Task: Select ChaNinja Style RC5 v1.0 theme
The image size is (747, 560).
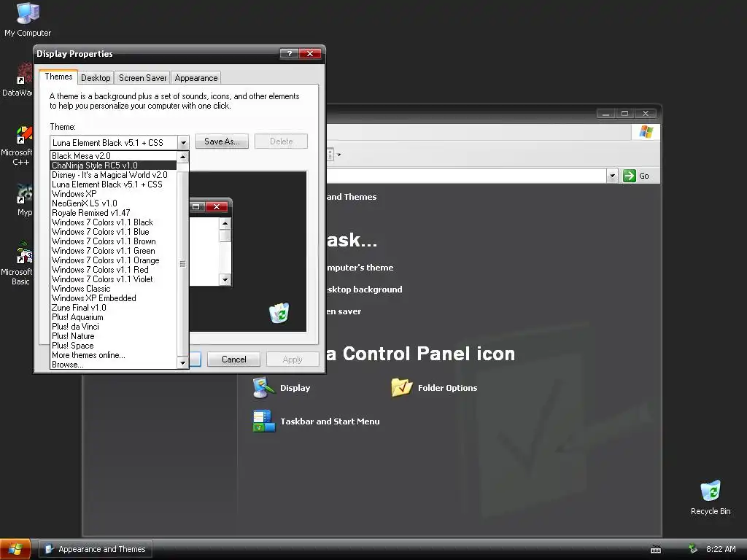Action: (113, 166)
